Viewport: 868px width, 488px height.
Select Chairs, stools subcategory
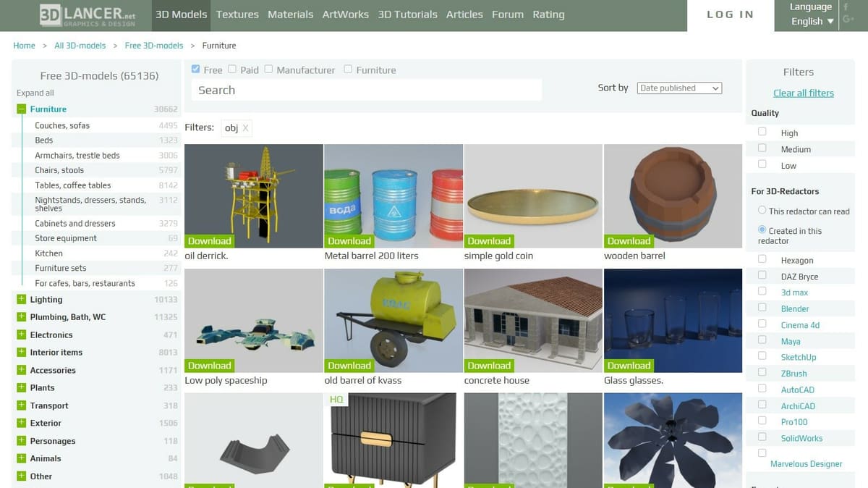tap(59, 170)
